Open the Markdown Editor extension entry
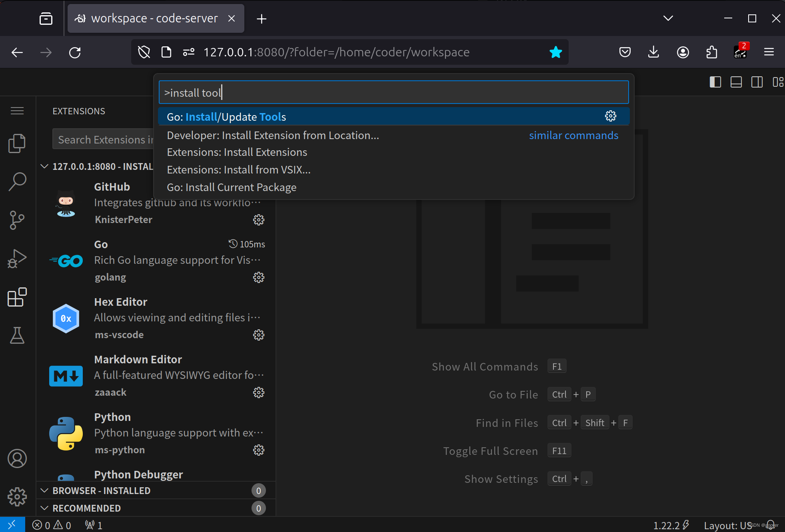The image size is (785, 532). tap(156, 376)
